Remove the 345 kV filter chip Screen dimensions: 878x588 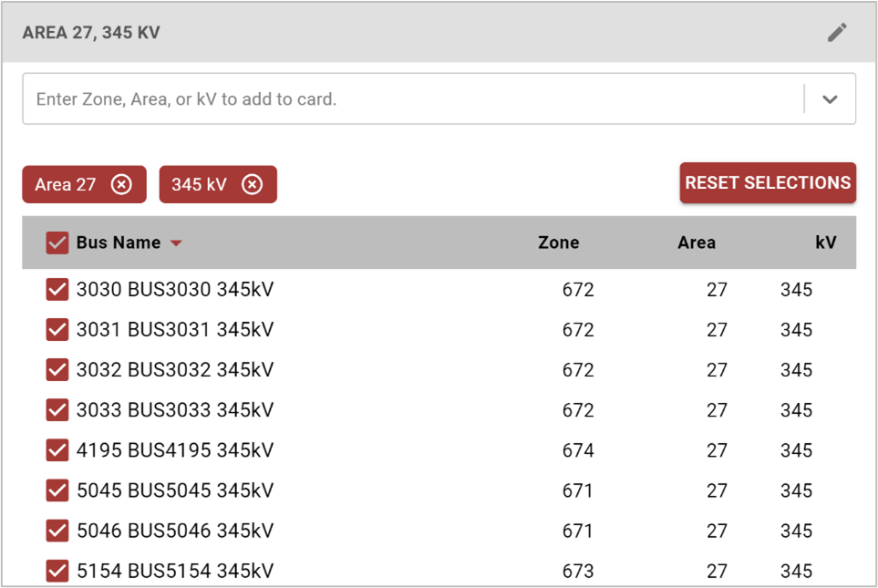tap(252, 184)
